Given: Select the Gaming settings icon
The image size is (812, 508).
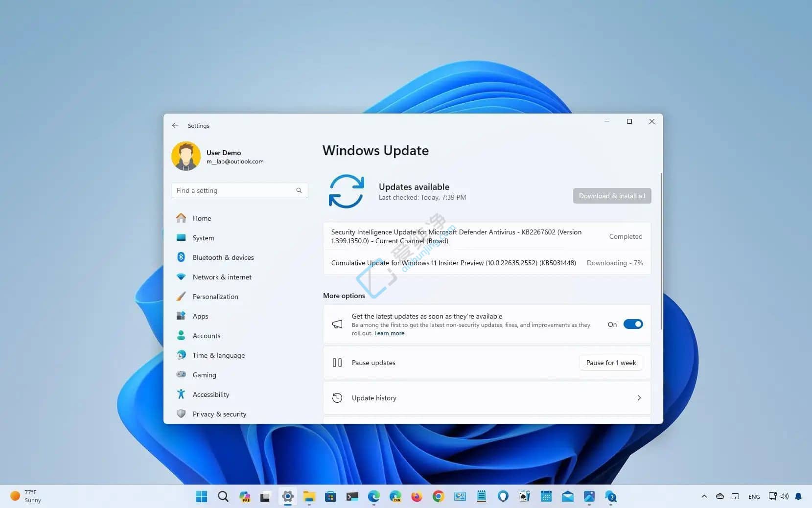Looking at the screenshot, I should (x=181, y=375).
